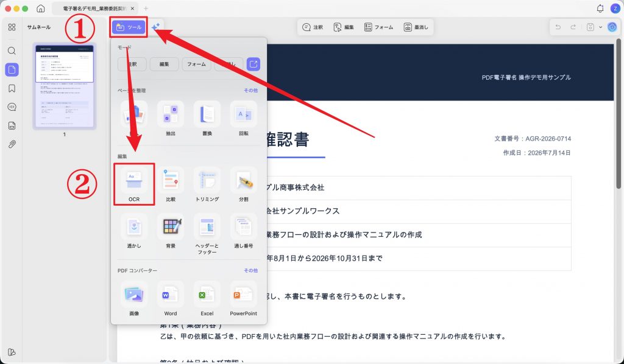The image size is (624, 364).
Task: Open the AI sparkle assistant icon
Action: 155,27
